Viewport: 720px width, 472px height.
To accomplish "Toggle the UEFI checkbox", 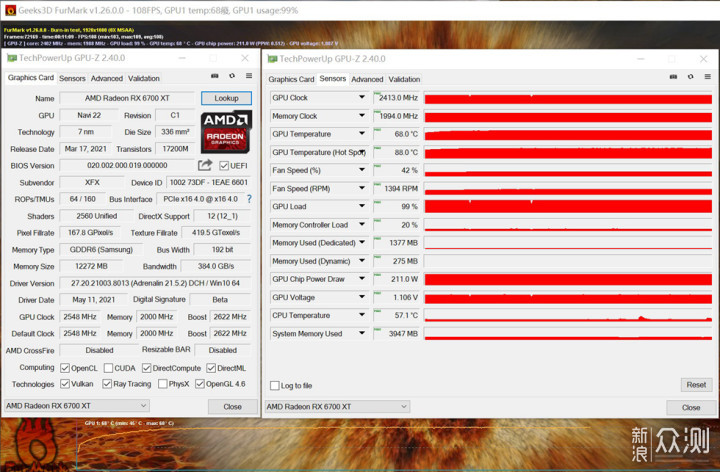I will pos(224,165).
